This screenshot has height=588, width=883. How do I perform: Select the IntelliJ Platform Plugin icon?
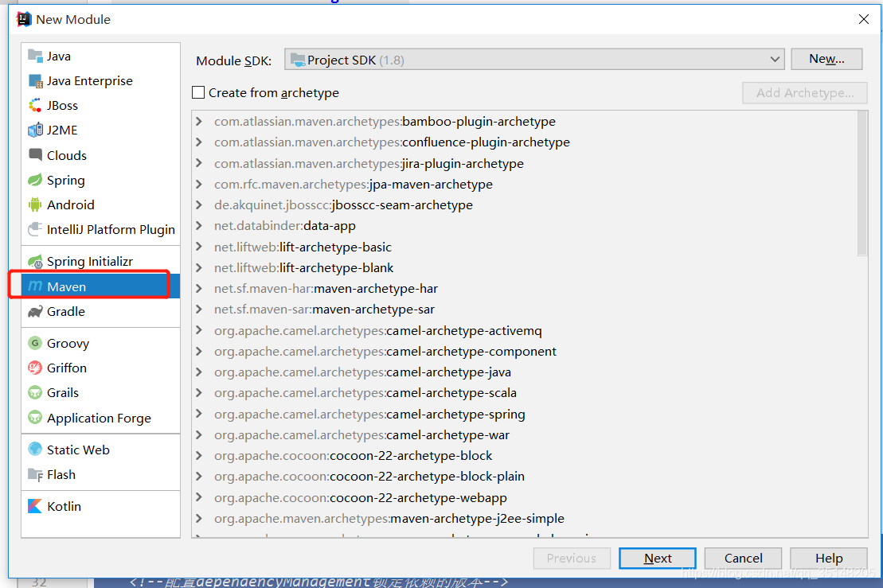pos(35,230)
